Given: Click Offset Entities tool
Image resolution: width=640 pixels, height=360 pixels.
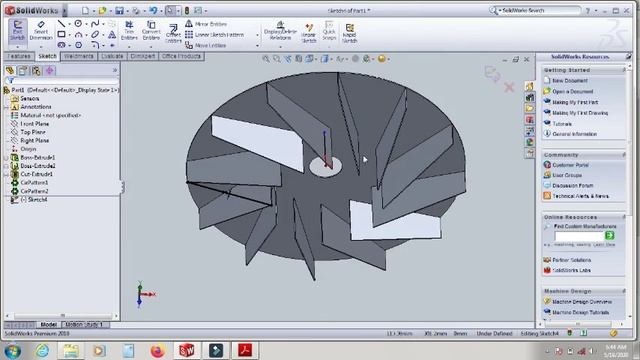Looking at the screenshot, I should tap(173, 33).
